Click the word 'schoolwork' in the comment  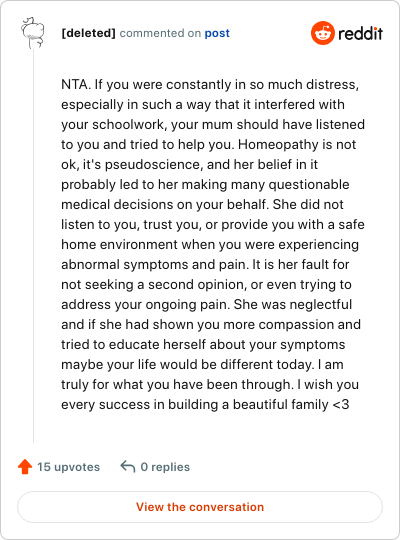pyautogui.click(x=130, y=124)
